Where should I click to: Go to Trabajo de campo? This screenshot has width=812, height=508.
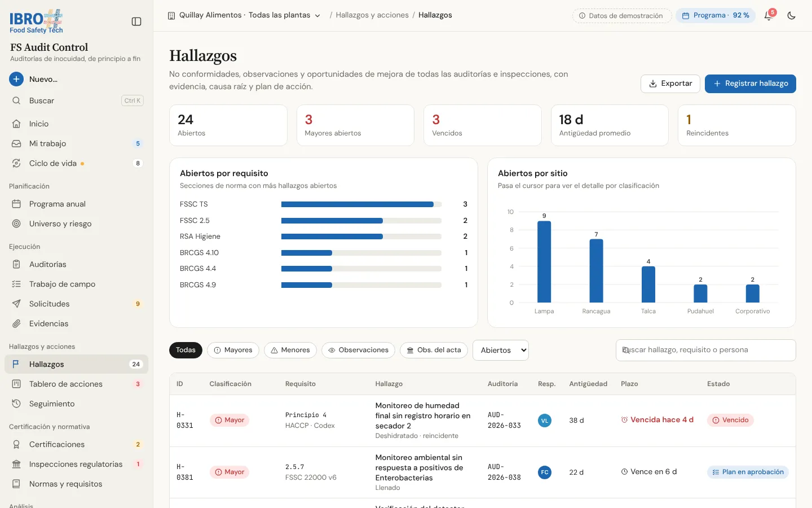click(x=76, y=284)
